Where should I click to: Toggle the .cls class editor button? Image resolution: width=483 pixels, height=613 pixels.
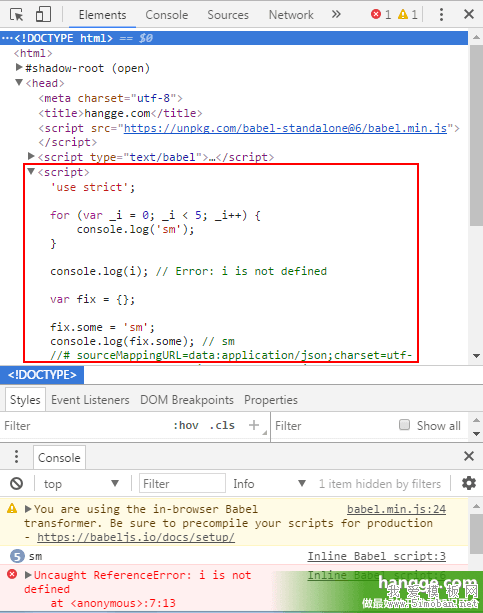click(222, 425)
